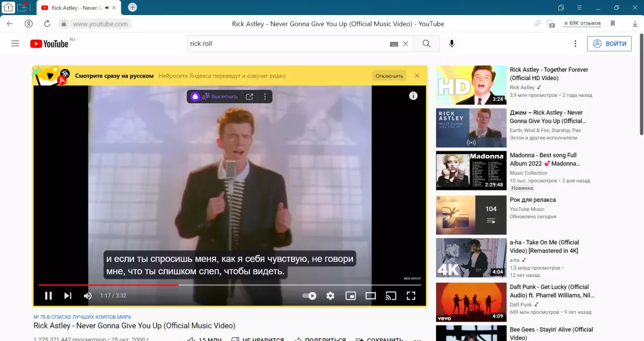
Task: Open Madonna Best song Full Album thumbnail
Action: pyautogui.click(x=471, y=170)
